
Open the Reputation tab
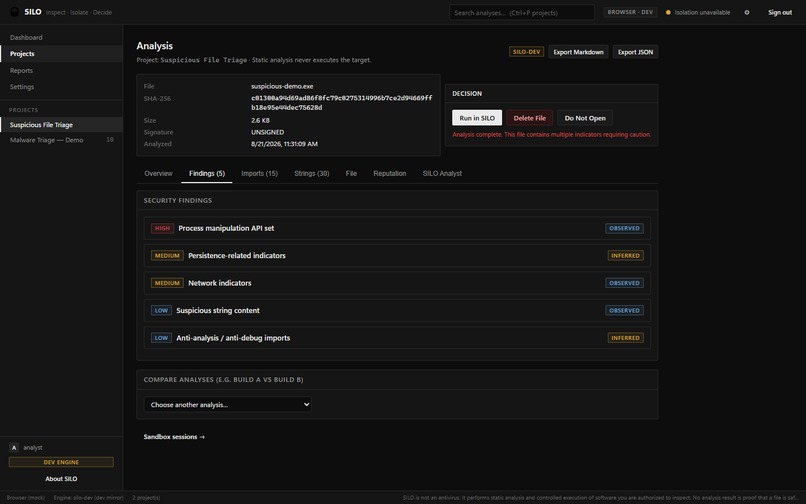coord(390,173)
